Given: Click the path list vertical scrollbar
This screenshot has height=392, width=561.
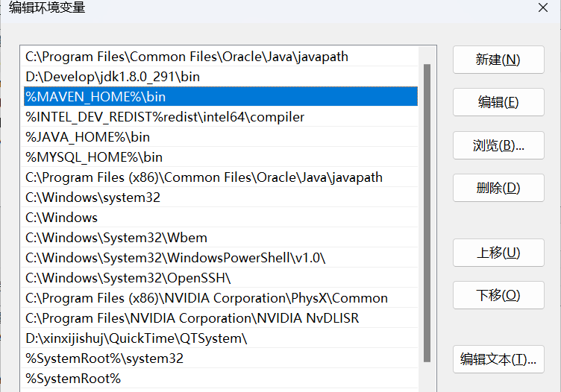Looking at the screenshot, I should point(427,209).
